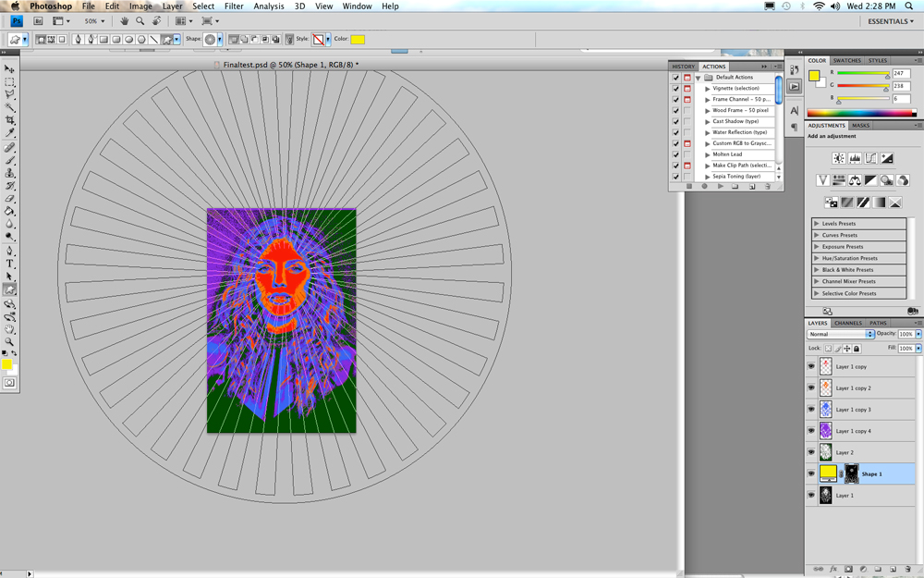Viewport: 924px width, 578px height.
Task: Open the Filter menu
Action: coord(234,6)
